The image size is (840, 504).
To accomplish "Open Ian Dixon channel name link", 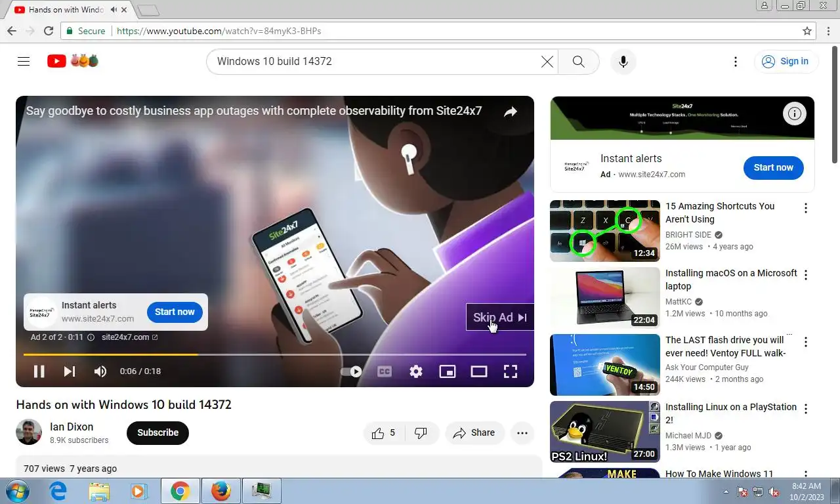I will [72, 427].
